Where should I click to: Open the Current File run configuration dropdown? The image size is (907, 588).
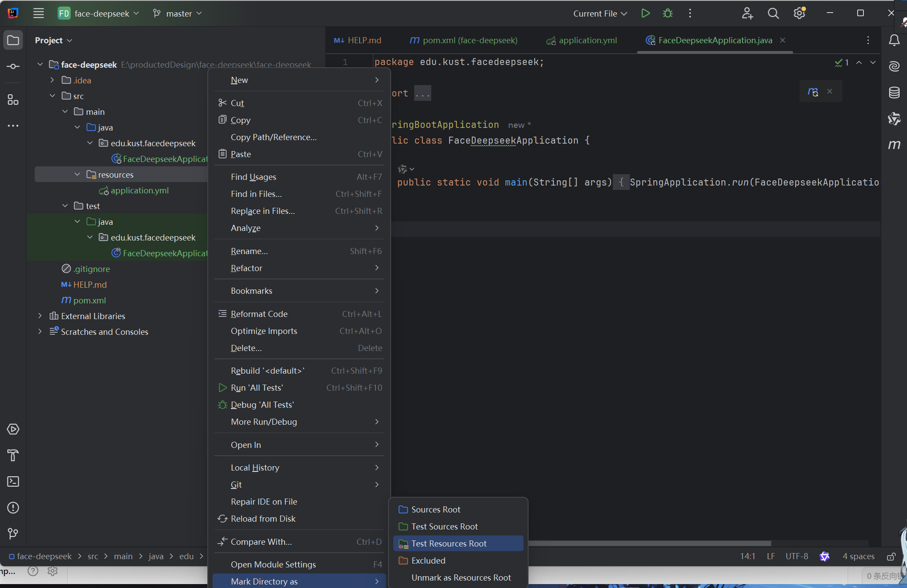click(600, 14)
